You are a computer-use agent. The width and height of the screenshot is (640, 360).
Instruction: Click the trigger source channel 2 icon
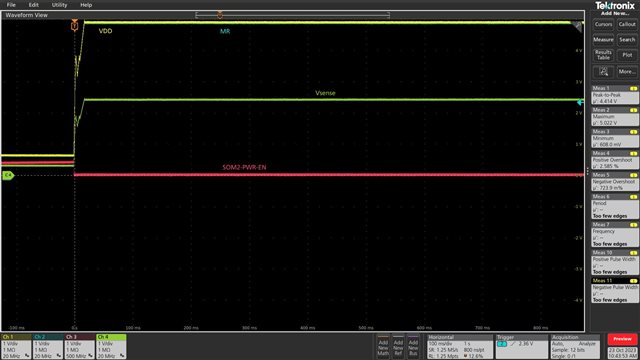[x=502, y=344]
